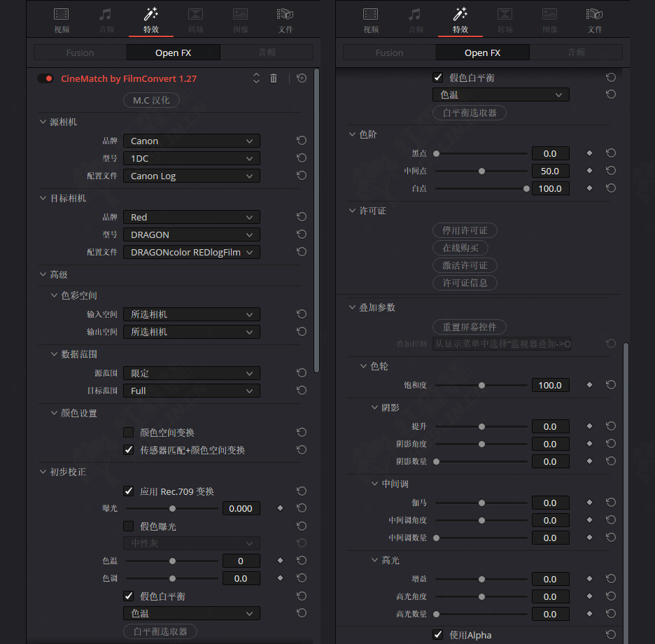655x644 pixels.
Task: Click the 重置屏幕控件 button
Action: (x=469, y=327)
